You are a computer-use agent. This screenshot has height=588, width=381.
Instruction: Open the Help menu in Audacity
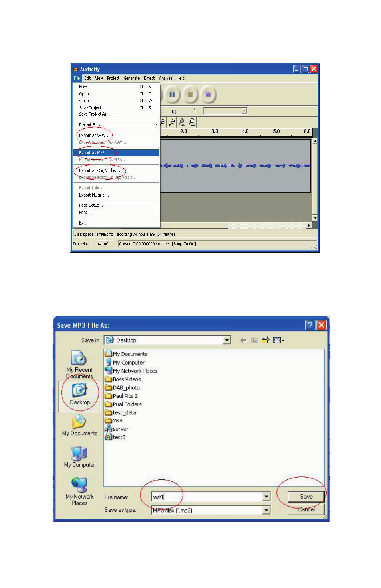(181, 78)
